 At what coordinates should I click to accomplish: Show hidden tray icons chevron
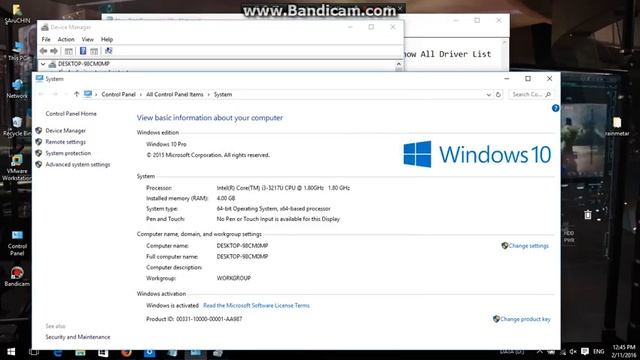pyautogui.click(x=540, y=351)
